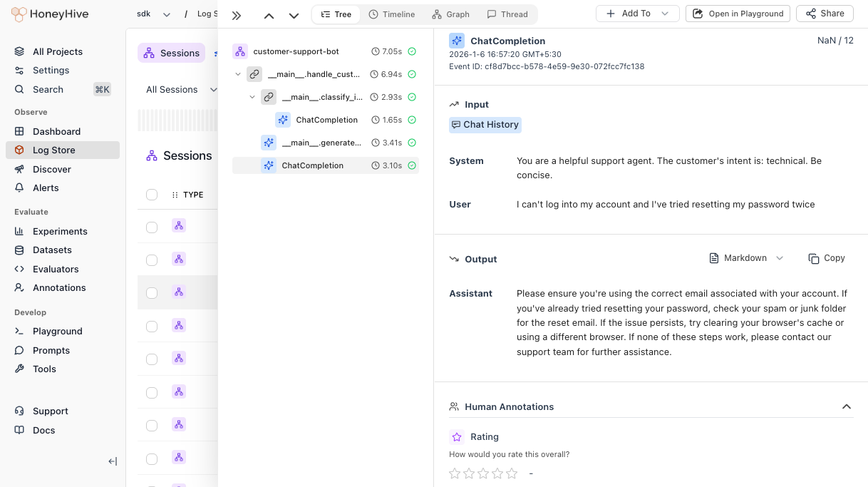The height and width of the screenshot is (487, 868).
Task: Click the session type icon in third row
Action: (179, 292)
